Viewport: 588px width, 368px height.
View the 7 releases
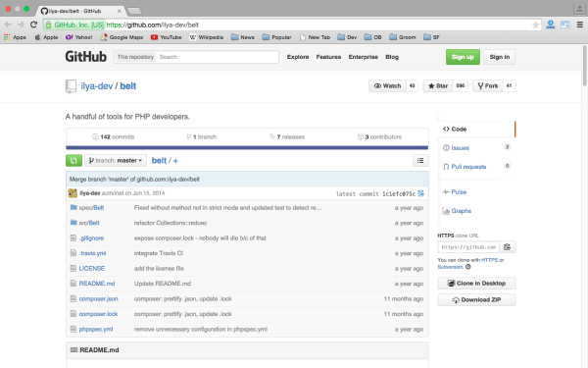[x=287, y=136]
